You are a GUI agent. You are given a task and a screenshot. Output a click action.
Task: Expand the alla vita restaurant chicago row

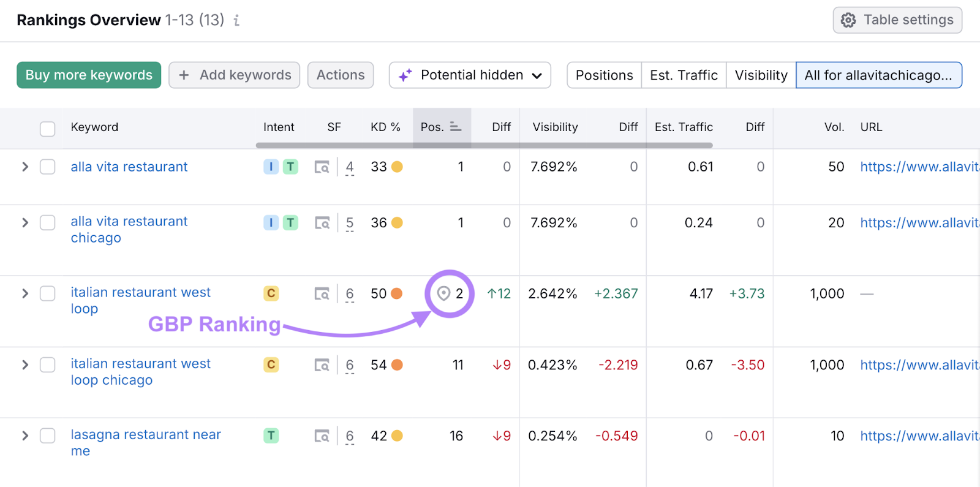25,223
